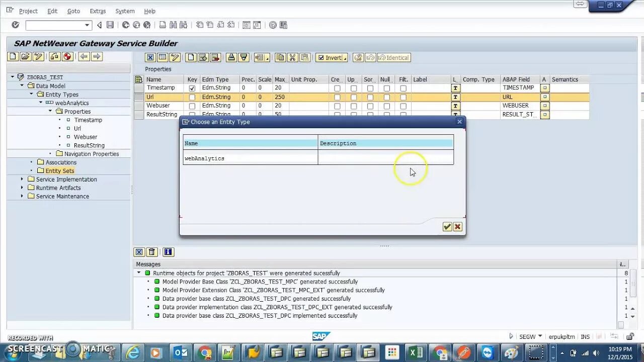
Task: Click the Find binoculars icon
Action: click(173, 25)
